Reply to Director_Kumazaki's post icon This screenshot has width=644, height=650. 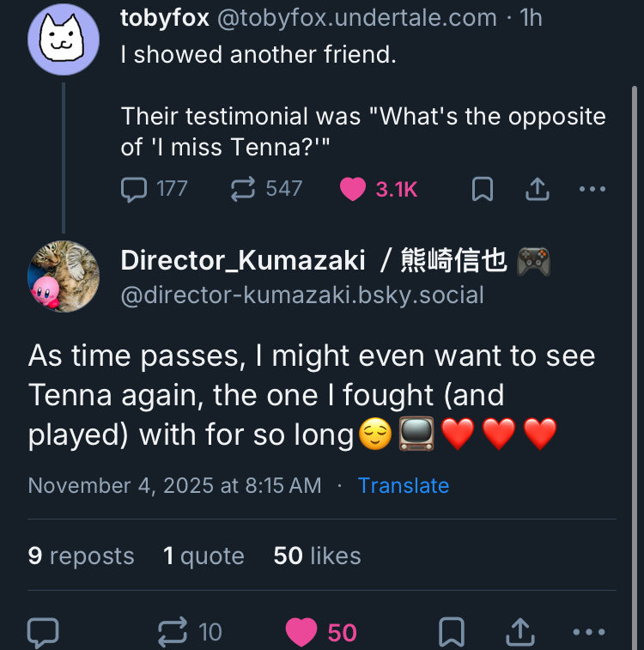click(43, 633)
